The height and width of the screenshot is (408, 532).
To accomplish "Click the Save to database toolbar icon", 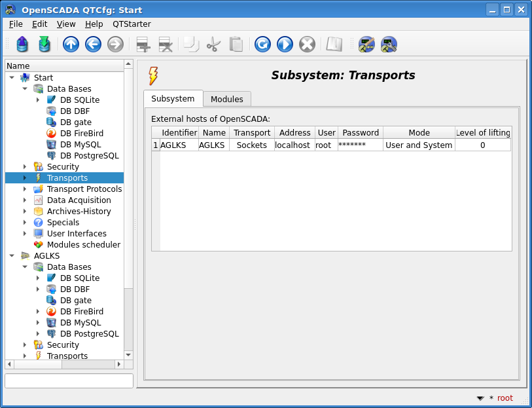I will [x=44, y=45].
